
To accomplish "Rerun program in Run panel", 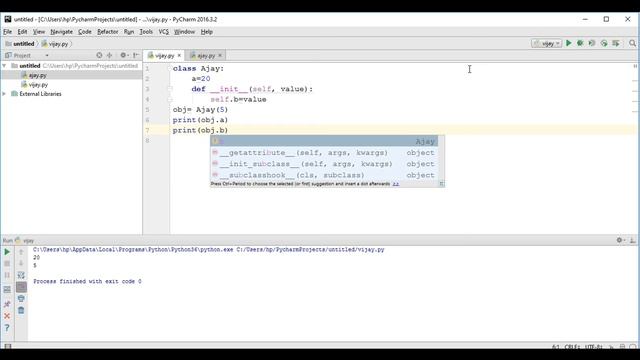I will coord(7,252).
